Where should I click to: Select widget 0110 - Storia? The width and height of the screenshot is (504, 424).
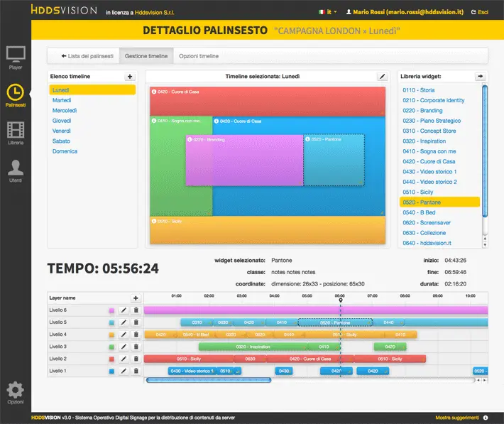coord(419,90)
